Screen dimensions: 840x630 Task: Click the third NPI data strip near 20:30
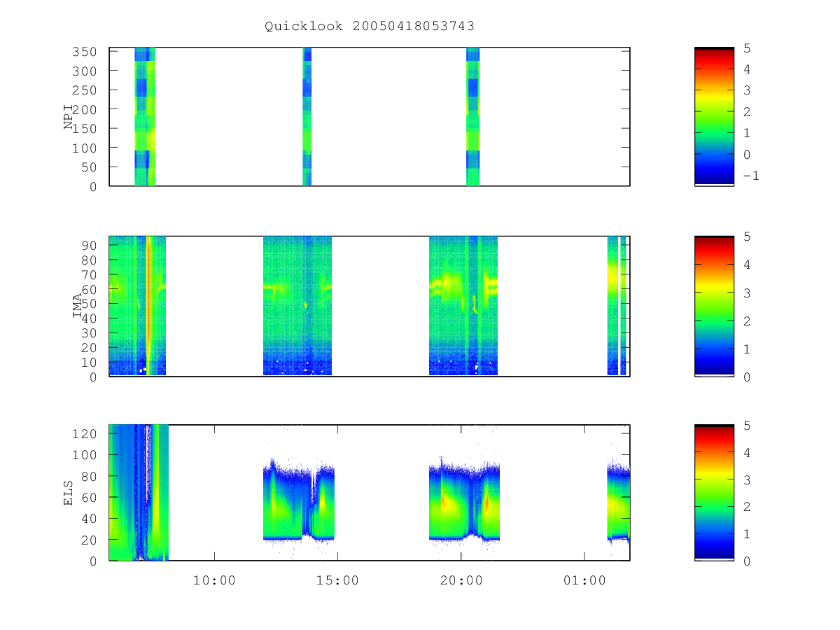point(472,117)
